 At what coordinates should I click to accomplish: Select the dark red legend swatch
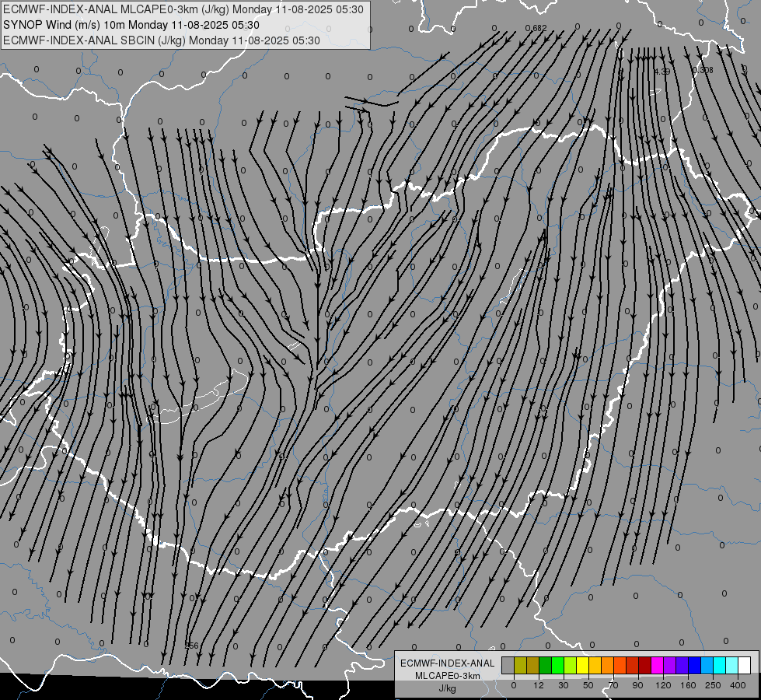[x=645, y=665]
